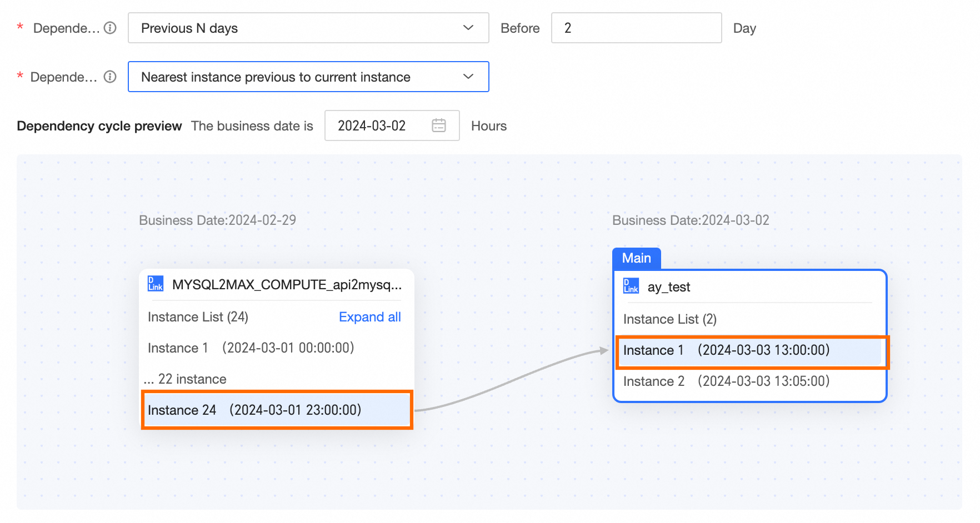Screen dimensions: 980x523
Task: Click the Business Date:2024-02-29 label
Action: pos(217,220)
